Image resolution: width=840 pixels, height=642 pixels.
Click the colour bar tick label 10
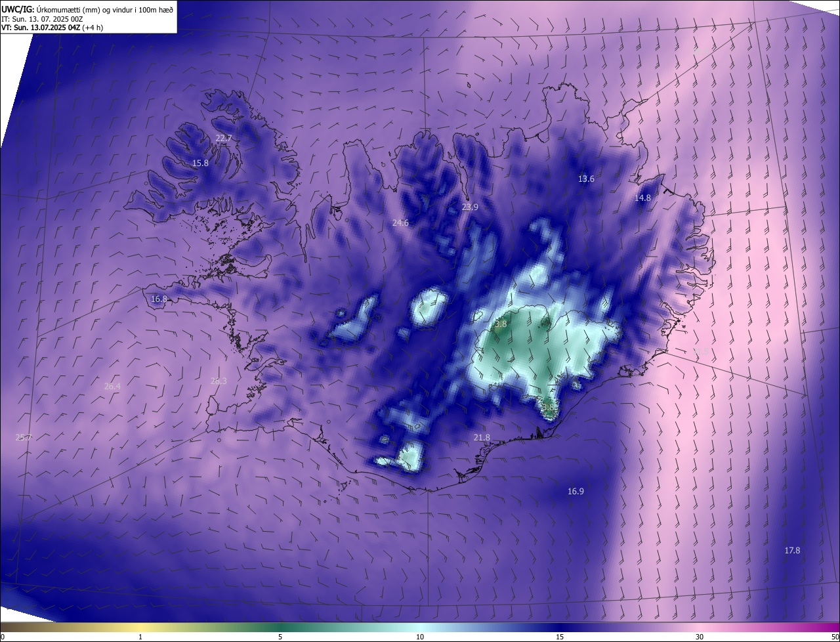(x=420, y=637)
